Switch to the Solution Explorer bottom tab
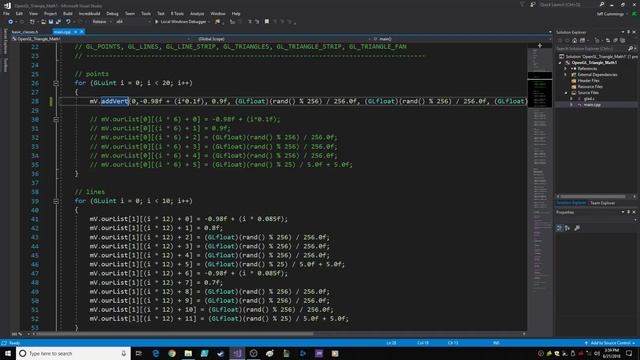Image resolution: width=640 pixels, height=360 pixels. (571, 203)
